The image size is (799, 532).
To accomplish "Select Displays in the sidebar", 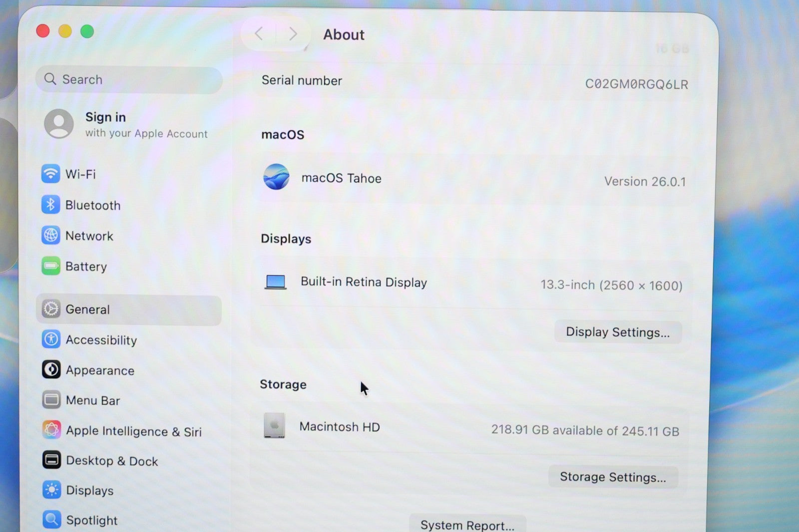I will point(90,491).
